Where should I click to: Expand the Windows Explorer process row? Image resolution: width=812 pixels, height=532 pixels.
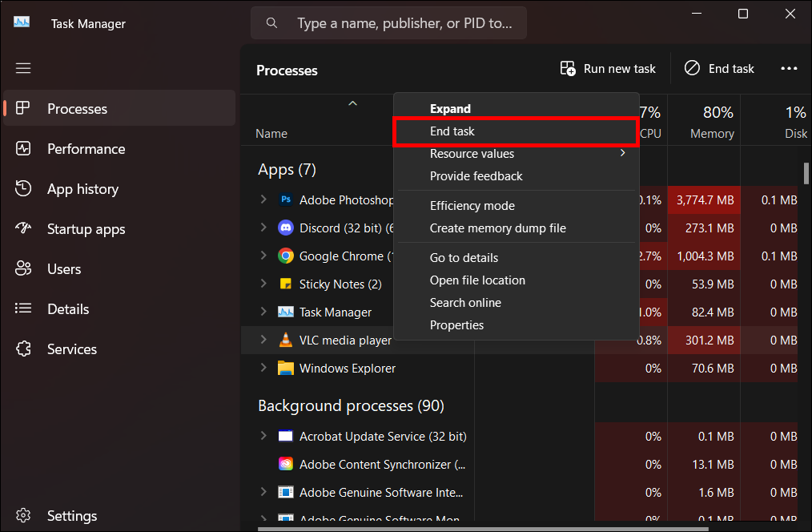(x=263, y=368)
